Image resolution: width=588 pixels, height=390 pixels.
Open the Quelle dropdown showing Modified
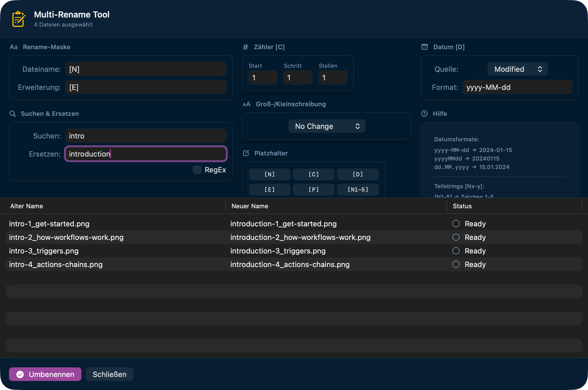click(x=517, y=69)
